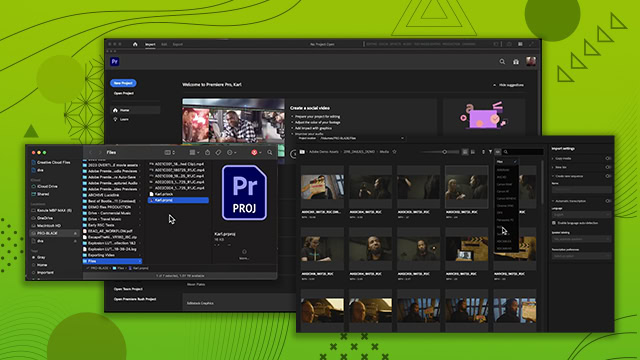This screenshot has height=360, width=640.
Task: Click Hide suggestions
Action: tap(509, 85)
